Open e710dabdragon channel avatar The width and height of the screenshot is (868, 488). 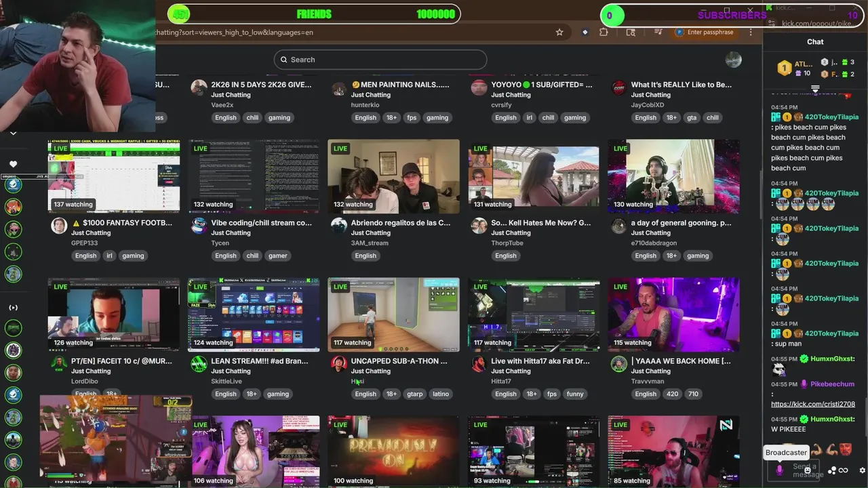pyautogui.click(x=619, y=226)
